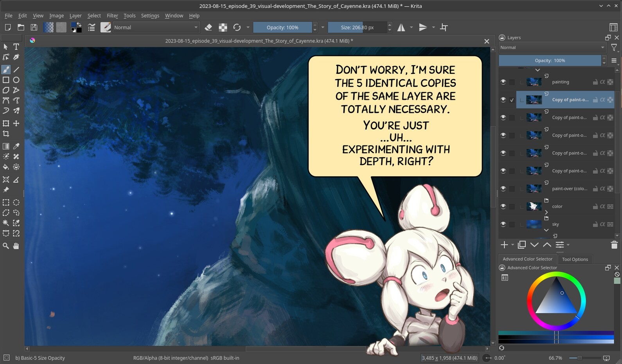Expand the add layer dropdown arrow
Viewport: 622px width, 364px height.
512,245
